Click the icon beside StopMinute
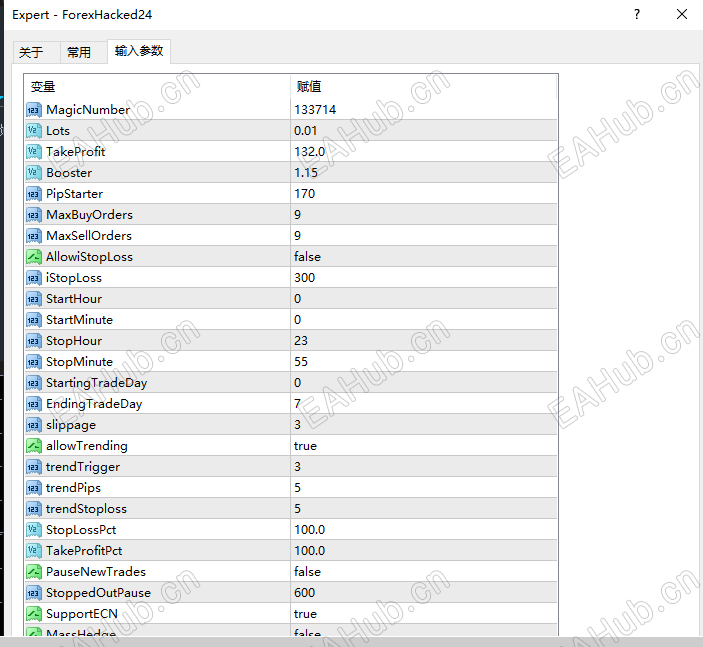 [x=34, y=362]
